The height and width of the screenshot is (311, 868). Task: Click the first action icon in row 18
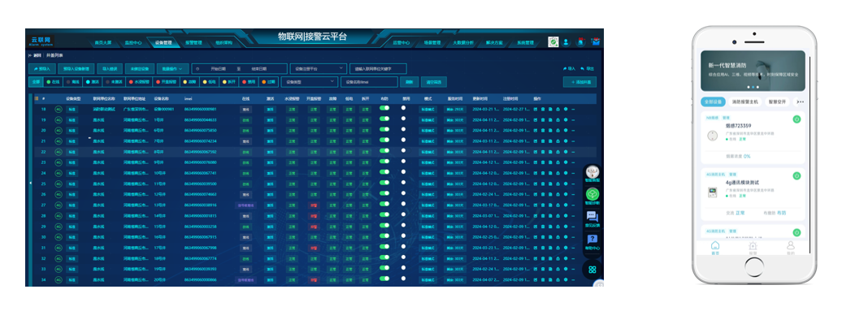click(536, 109)
